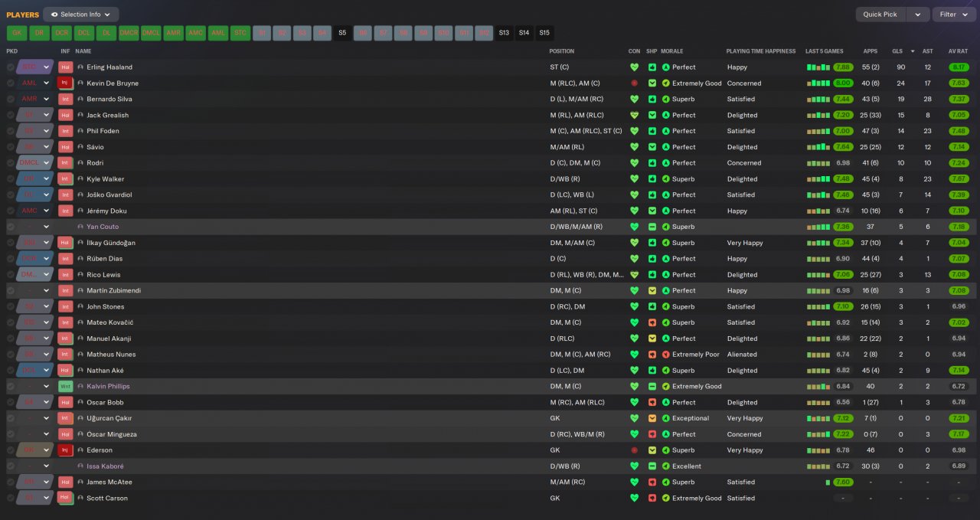Viewport: 980px width, 520px height.
Task: Expand the Quick Pick arrow menu
Action: tap(918, 15)
